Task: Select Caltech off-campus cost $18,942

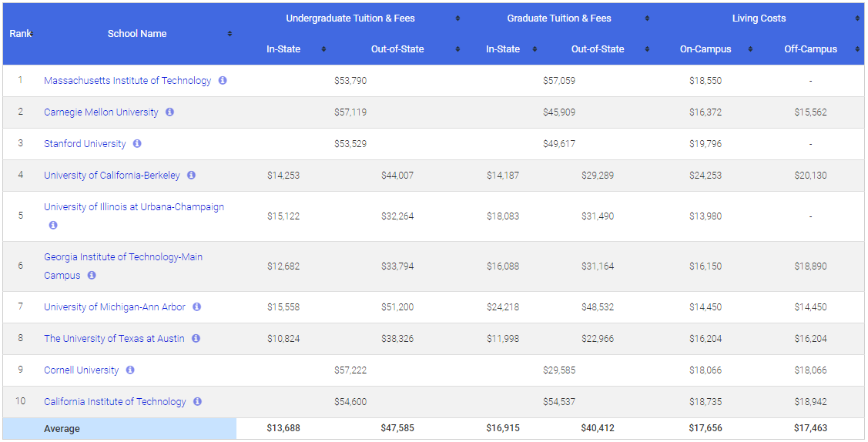Action: point(810,402)
